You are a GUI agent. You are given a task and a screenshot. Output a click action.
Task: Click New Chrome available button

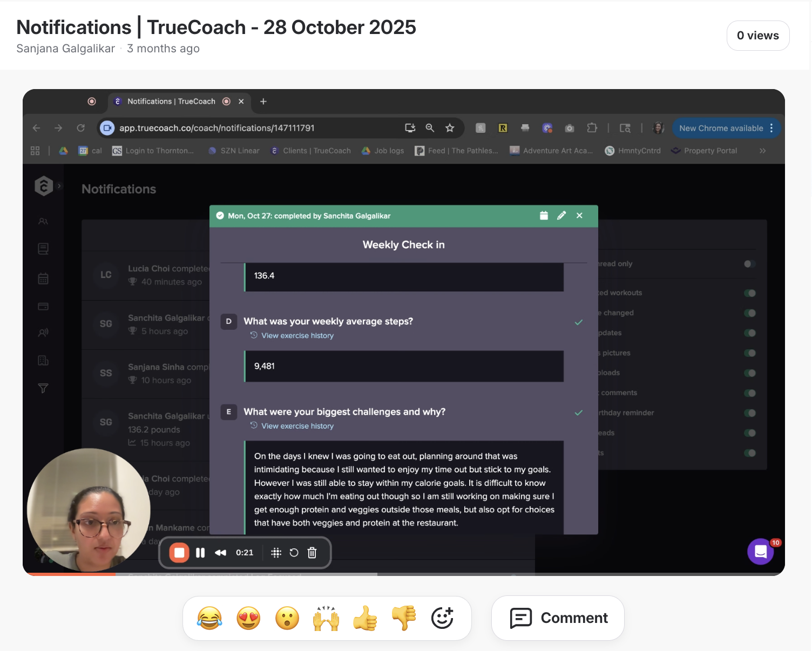coord(726,128)
